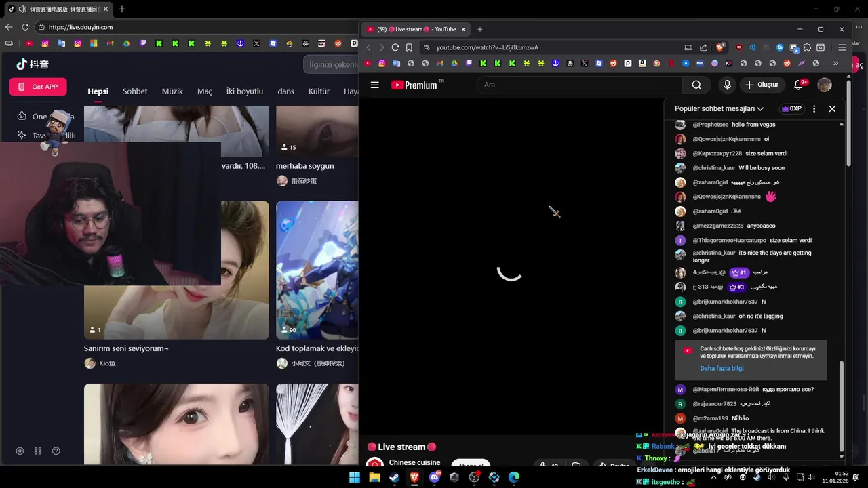
Task: Click the Live stream YouTube browser tab
Action: coord(415,29)
